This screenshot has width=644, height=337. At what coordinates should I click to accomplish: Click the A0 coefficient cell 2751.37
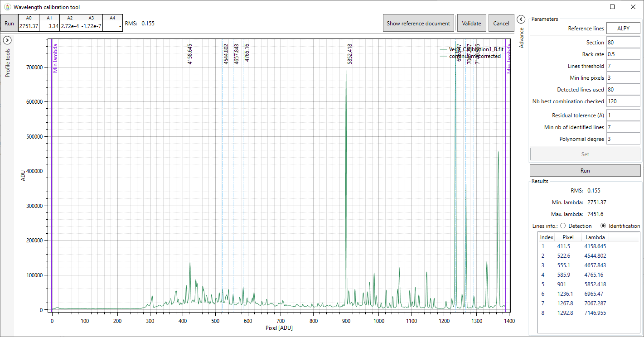[28, 26]
